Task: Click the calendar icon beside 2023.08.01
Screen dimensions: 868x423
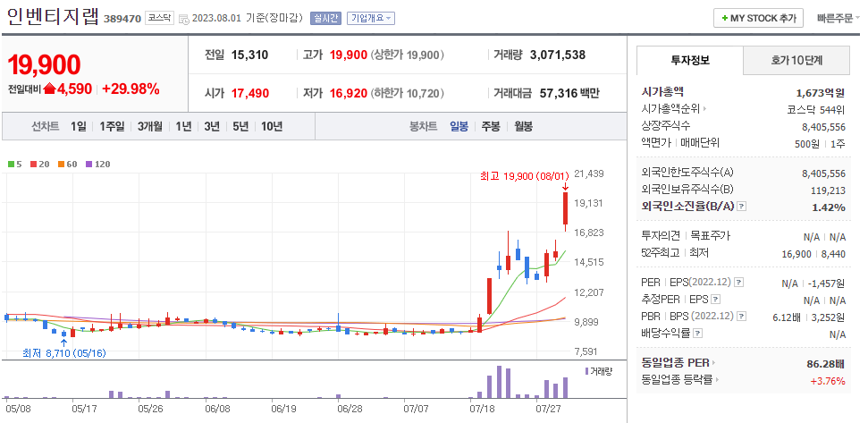Action: [x=184, y=19]
